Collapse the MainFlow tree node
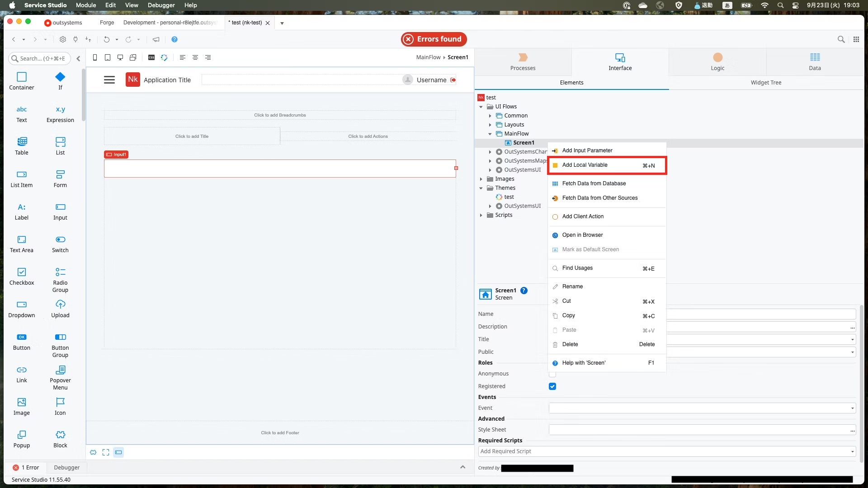Screen dimensions: 868x488 coord(490,134)
